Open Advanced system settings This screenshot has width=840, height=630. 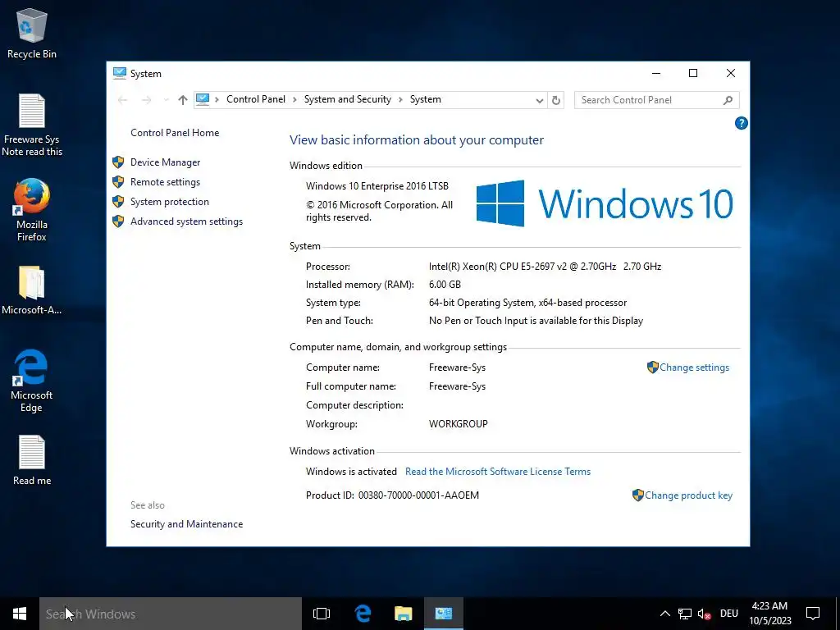[186, 221]
